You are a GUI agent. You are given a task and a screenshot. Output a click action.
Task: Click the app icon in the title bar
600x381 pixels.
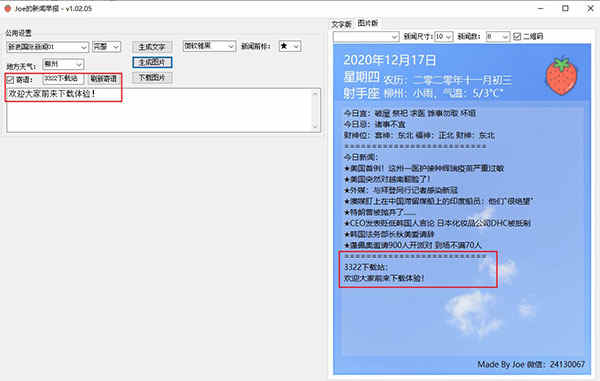8,8
